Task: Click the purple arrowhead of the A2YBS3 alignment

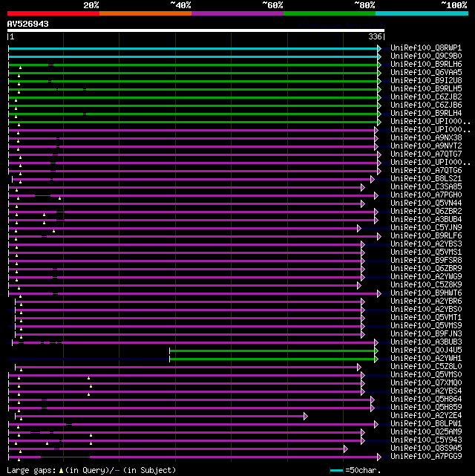Action: tap(363, 244)
